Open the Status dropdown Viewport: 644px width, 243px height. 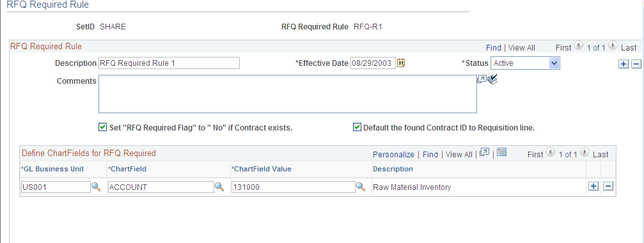tap(525, 63)
